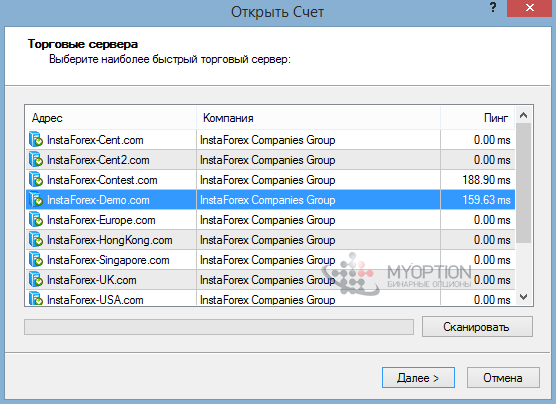This screenshot has width=556, height=404.
Task: Click the 0.00 ms ping for InstaForex-HongKong.com
Action: [x=492, y=240]
